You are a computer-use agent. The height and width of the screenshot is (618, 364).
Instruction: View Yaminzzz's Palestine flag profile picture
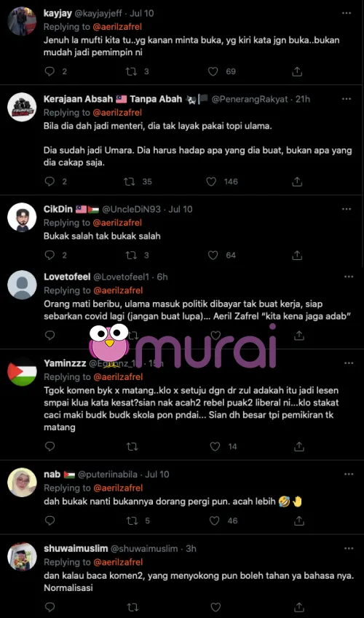(22, 372)
